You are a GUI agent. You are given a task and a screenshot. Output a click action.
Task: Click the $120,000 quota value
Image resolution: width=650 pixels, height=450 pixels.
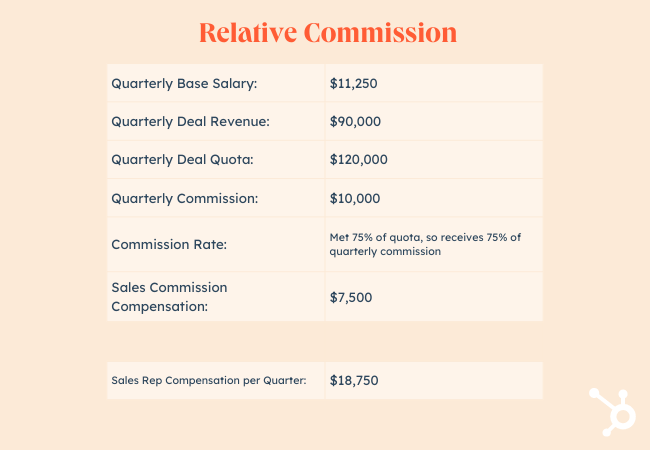point(359,160)
